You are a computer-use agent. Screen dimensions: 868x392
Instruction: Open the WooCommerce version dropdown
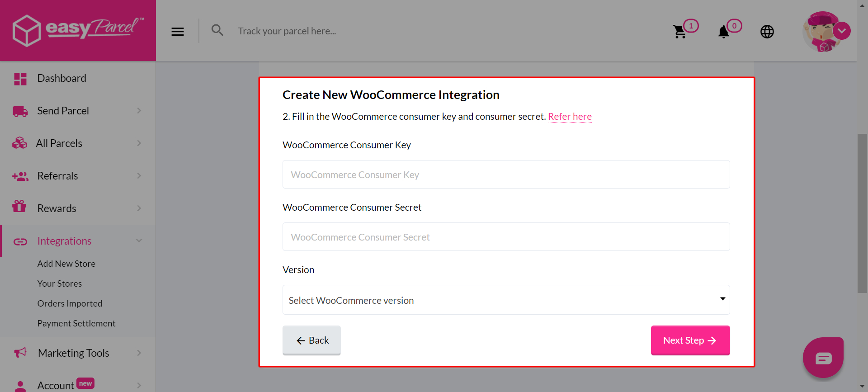click(x=506, y=300)
